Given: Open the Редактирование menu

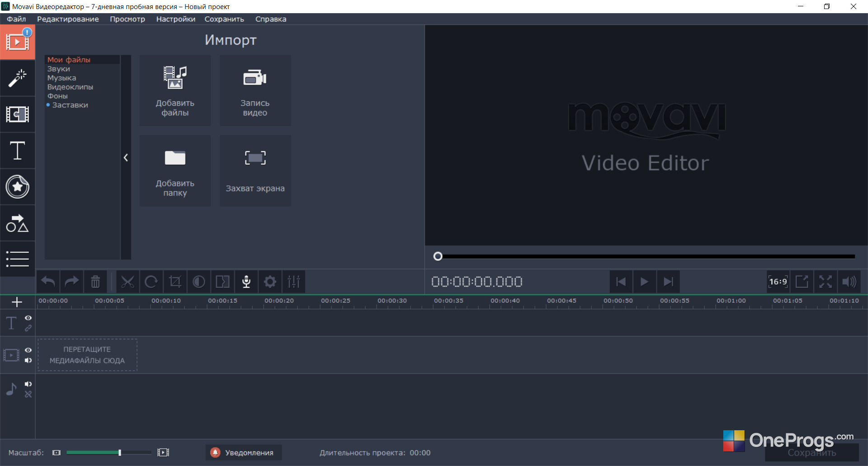Looking at the screenshot, I should point(68,19).
